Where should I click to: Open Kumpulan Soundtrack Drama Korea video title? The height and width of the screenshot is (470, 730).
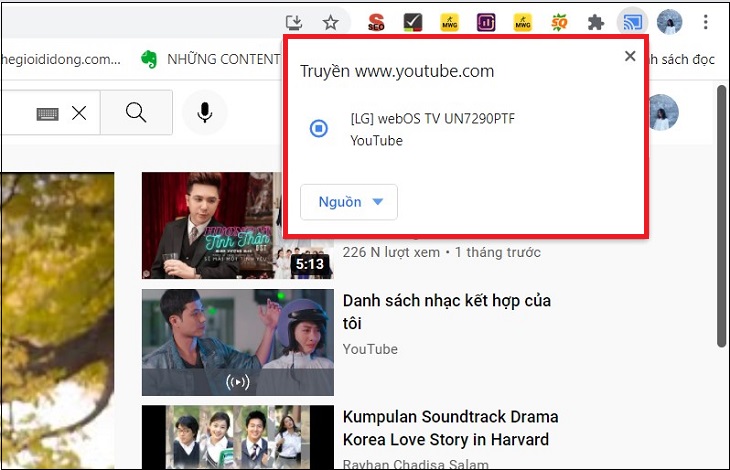(451, 428)
